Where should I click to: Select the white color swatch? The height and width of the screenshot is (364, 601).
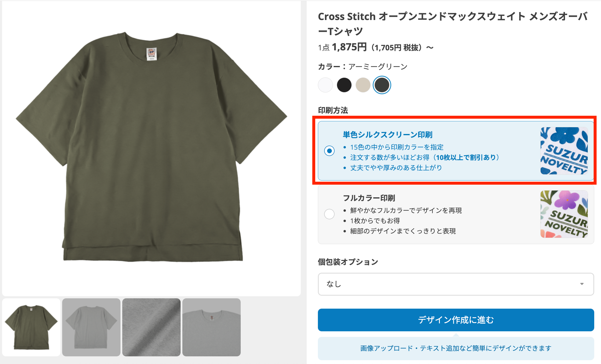(325, 85)
